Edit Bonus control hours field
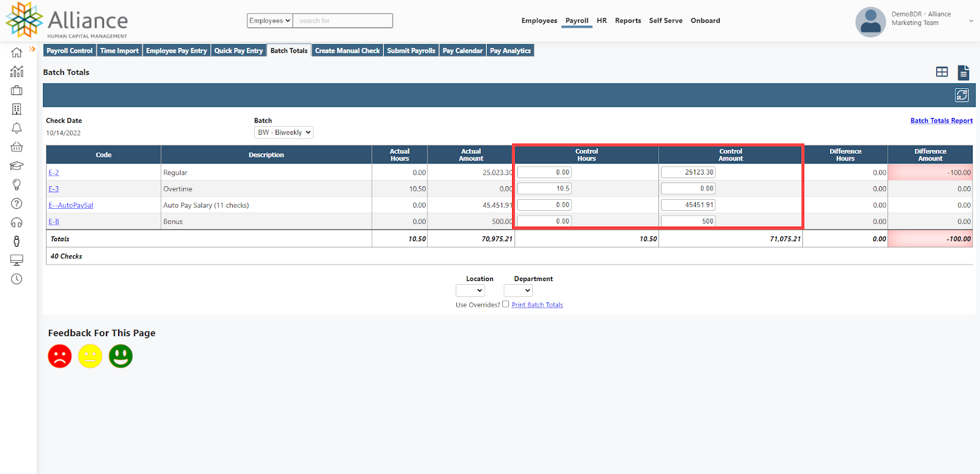Screen dimensions: 980x474 [544, 221]
